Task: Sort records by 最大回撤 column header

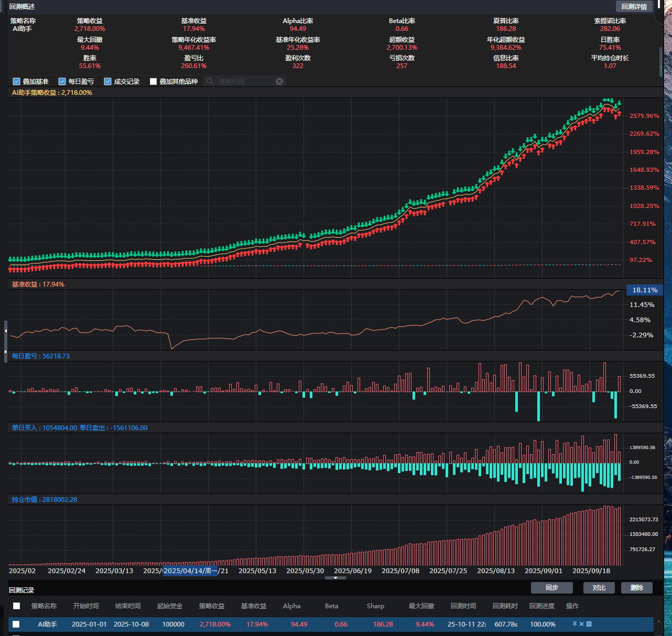Action: tap(421, 606)
